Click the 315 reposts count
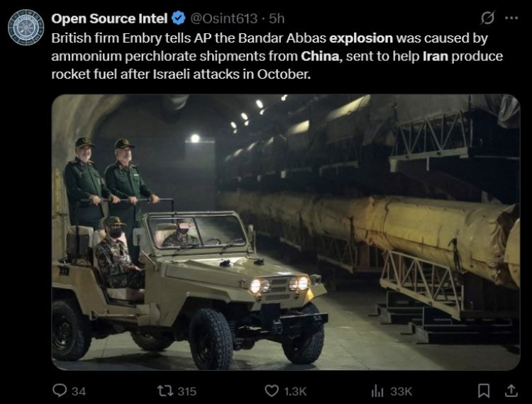532x404 pixels. coord(187,391)
